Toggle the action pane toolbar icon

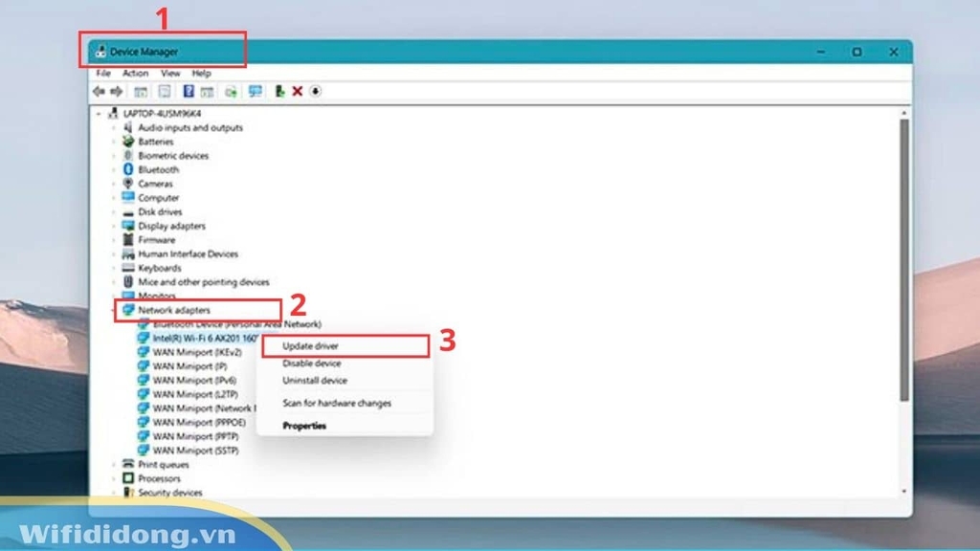pos(207,92)
